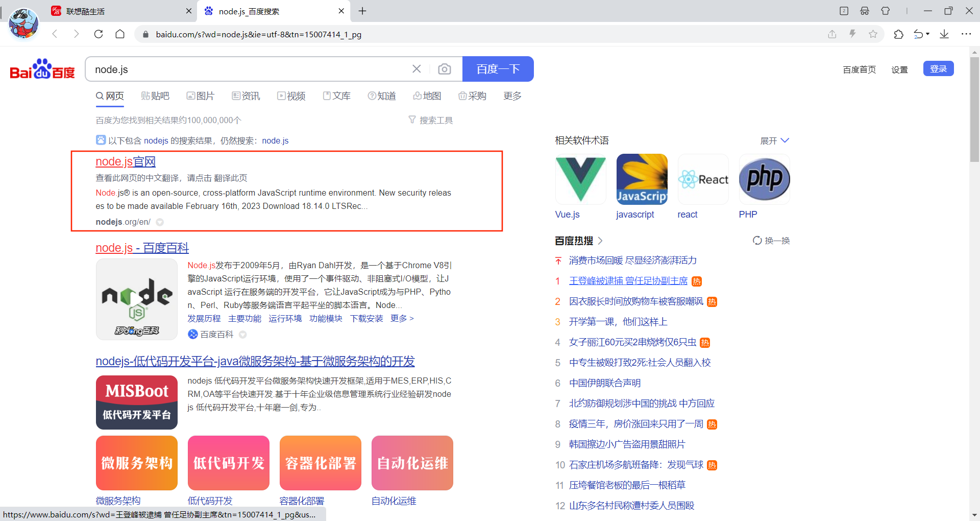The height and width of the screenshot is (521, 980).
Task: Click the PHP logo thumbnail
Action: 764,179
